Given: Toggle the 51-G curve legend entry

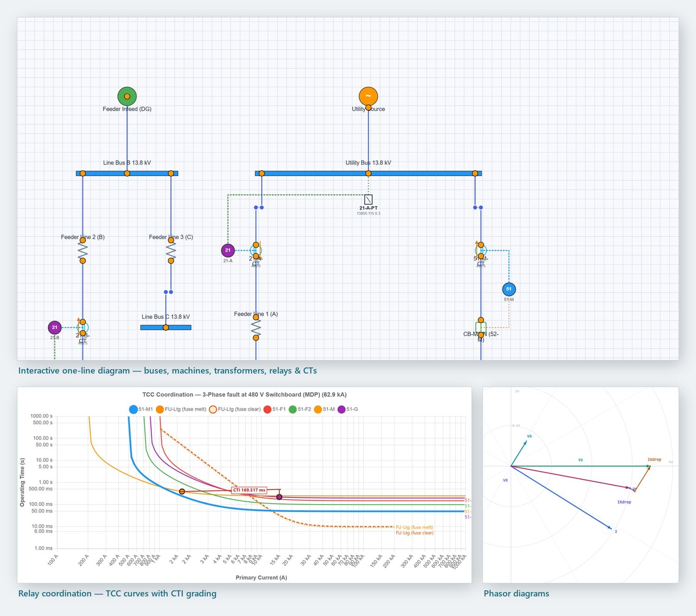Looking at the screenshot, I should pos(348,409).
